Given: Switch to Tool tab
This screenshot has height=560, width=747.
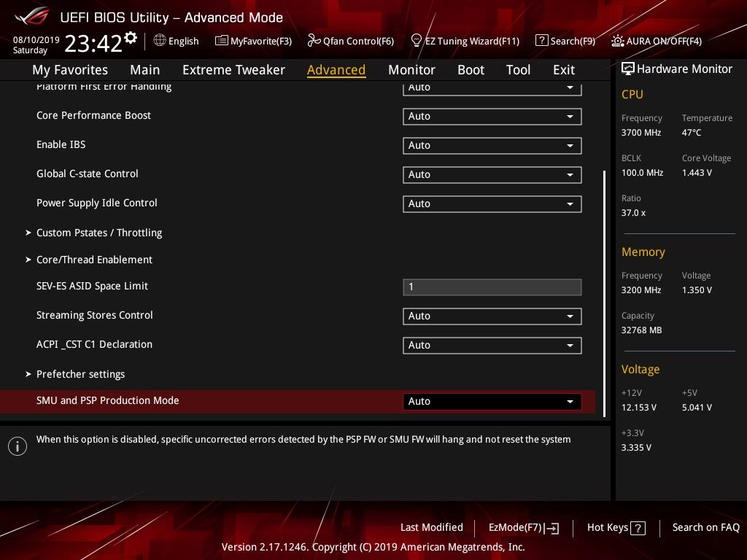Looking at the screenshot, I should (518, 70).
